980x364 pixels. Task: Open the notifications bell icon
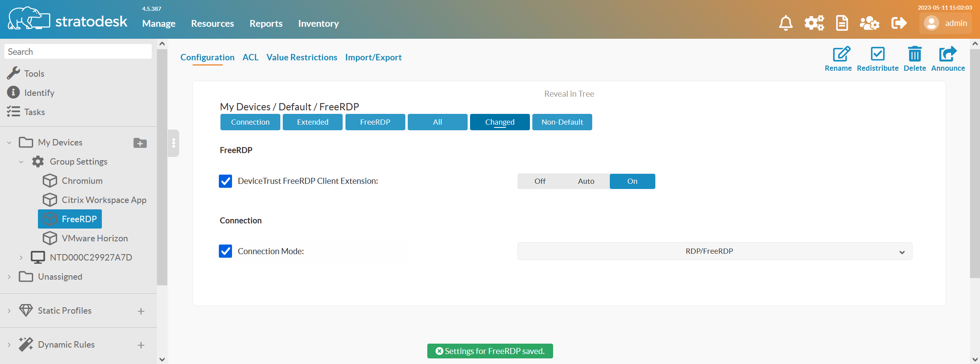[786, 23]
